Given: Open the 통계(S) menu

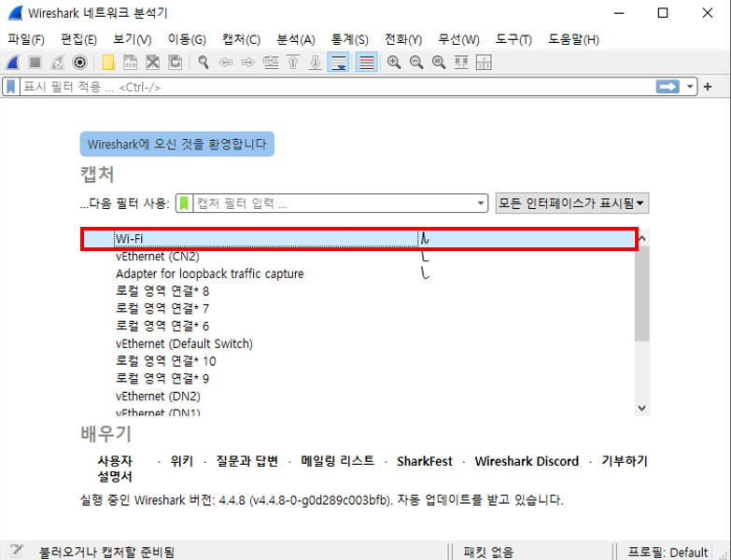Looking at the screenshot, I should [x=349, y=39].
